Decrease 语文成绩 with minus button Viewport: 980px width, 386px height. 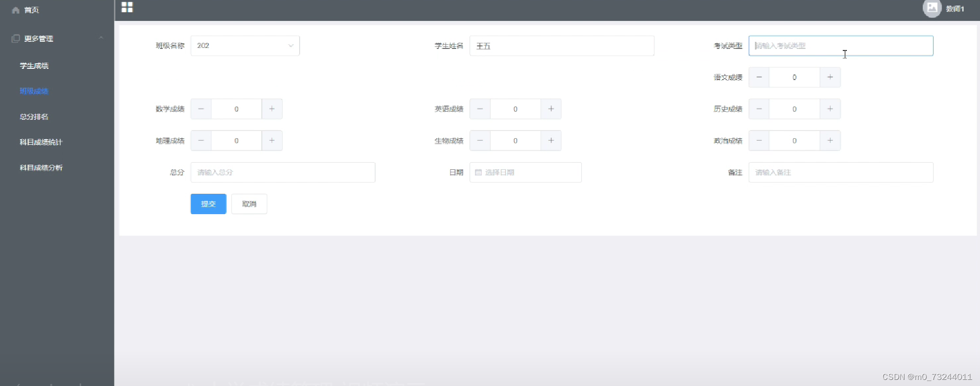759,78
